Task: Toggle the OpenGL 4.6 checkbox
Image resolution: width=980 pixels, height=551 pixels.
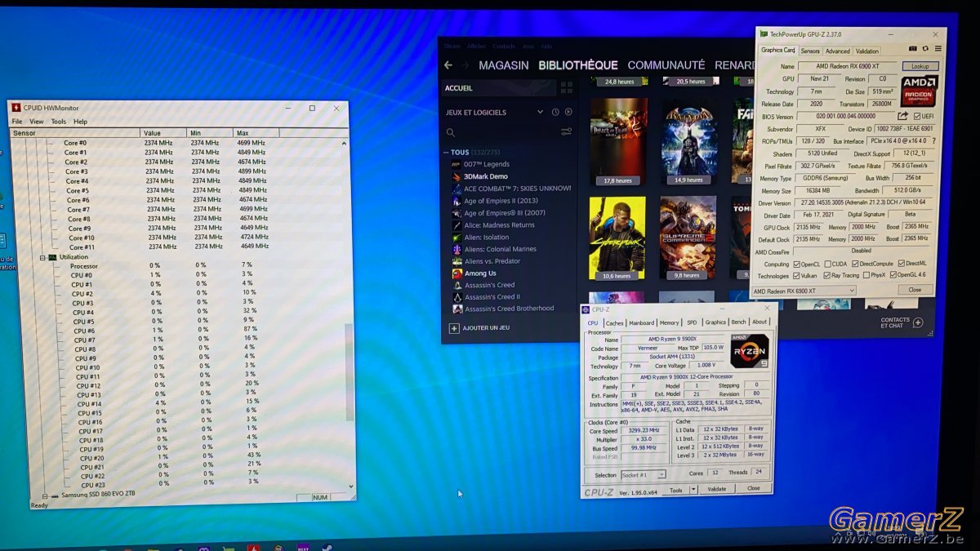Action: click(x=893, y=275)
